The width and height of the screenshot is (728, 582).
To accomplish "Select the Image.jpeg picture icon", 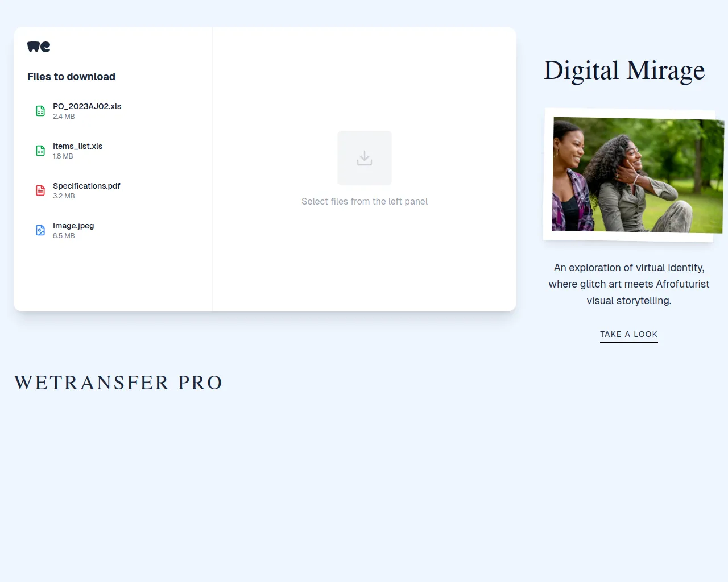I will (40, 230).
